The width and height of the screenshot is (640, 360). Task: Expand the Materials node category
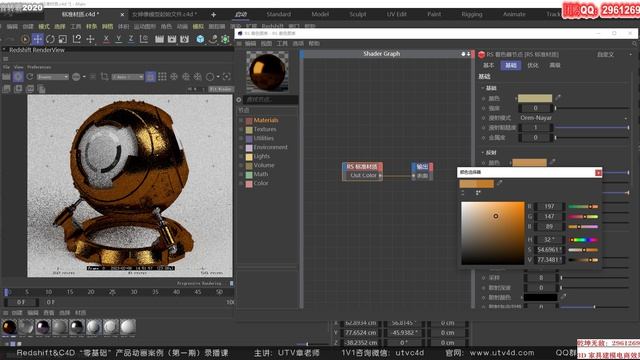pos(241,120)
